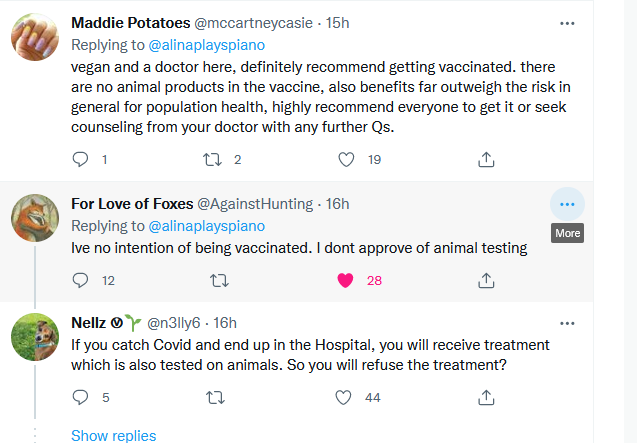This screenshot has height=443, width=637.
Task: Open Maddie Potatoes' profile picture
Action: [35, 40]
